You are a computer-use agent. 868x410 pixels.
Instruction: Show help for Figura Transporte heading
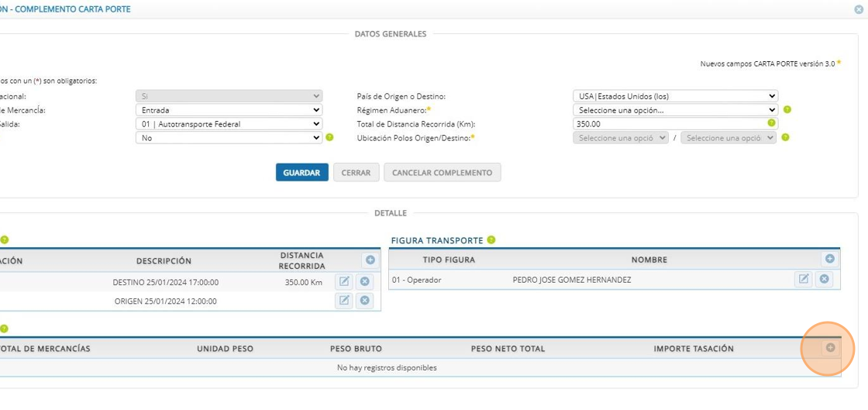(491, 240)
